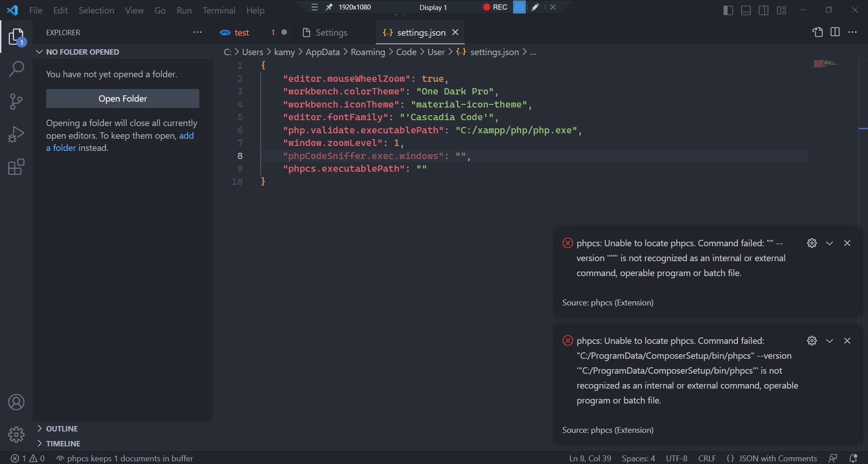The image size is (868, 464).
Task: Click UTF-8 encoding selector
Action: click(677, 458)
